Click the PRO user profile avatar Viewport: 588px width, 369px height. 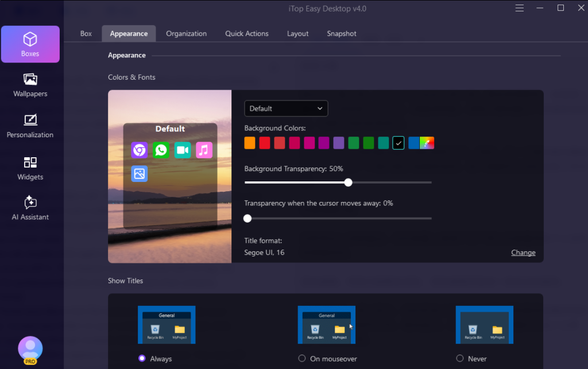click(30, 349)
